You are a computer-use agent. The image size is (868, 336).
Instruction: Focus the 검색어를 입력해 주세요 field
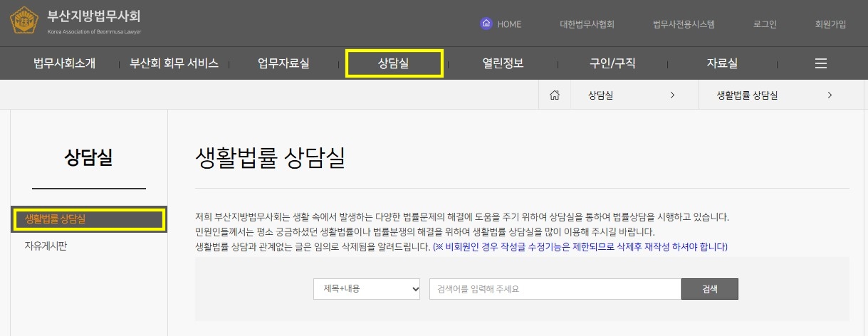tap(555, 289)
